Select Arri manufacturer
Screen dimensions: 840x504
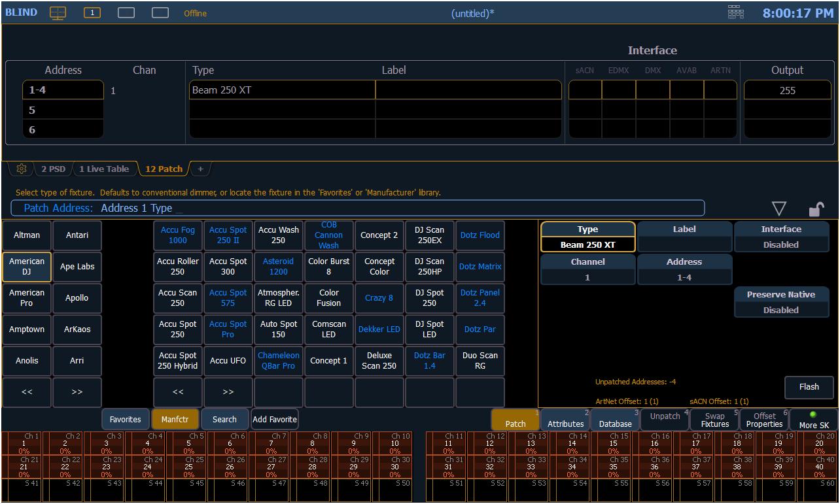[77, 361]
